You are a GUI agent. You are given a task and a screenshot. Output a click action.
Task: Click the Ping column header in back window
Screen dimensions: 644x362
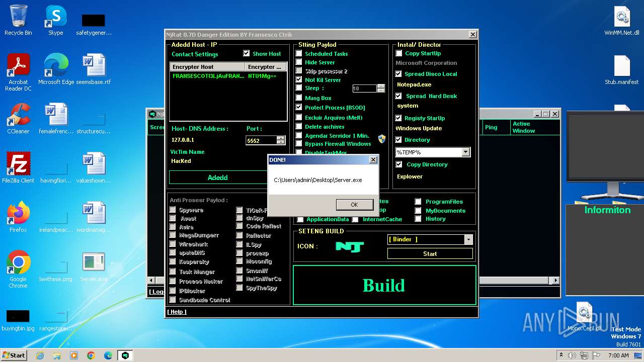point(496,127)
